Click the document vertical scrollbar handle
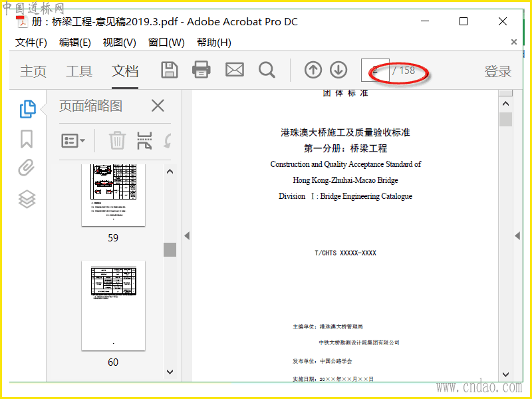The width and height of the screenshot is (532, 399). click(x=505, y=120)
